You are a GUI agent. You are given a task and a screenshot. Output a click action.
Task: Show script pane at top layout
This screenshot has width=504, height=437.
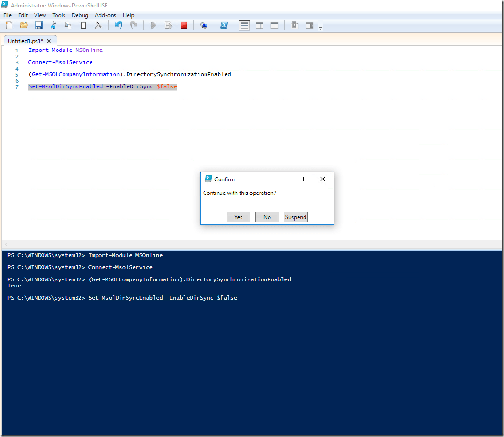[x=244, y=25]
